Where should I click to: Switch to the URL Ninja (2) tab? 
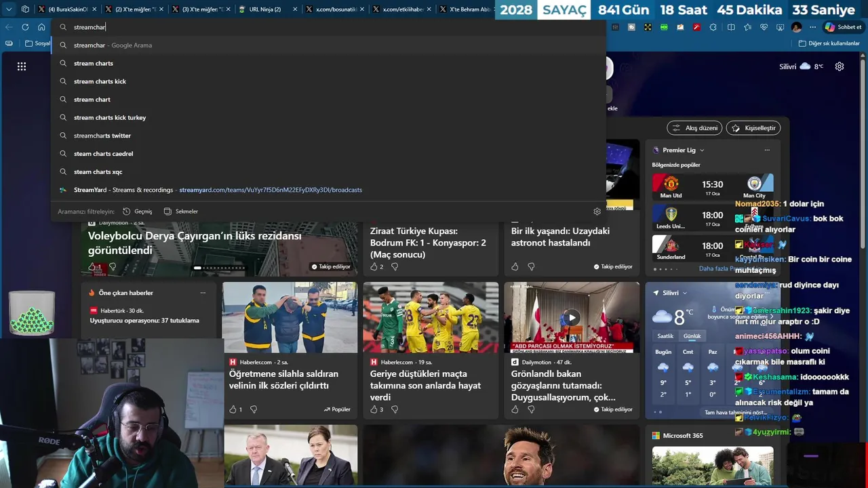pyautogui.click(x=269, y=9)
